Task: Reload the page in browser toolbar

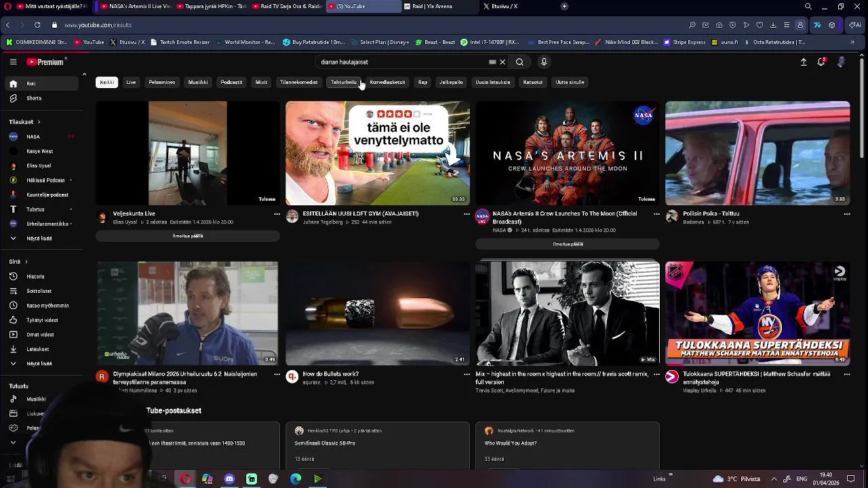Action: coord(37,25)
